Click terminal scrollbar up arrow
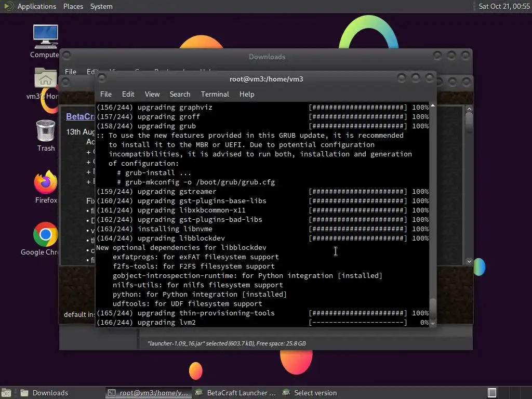Image resolution: width=532 pixels, height=399 pixels. click(433, 105)
